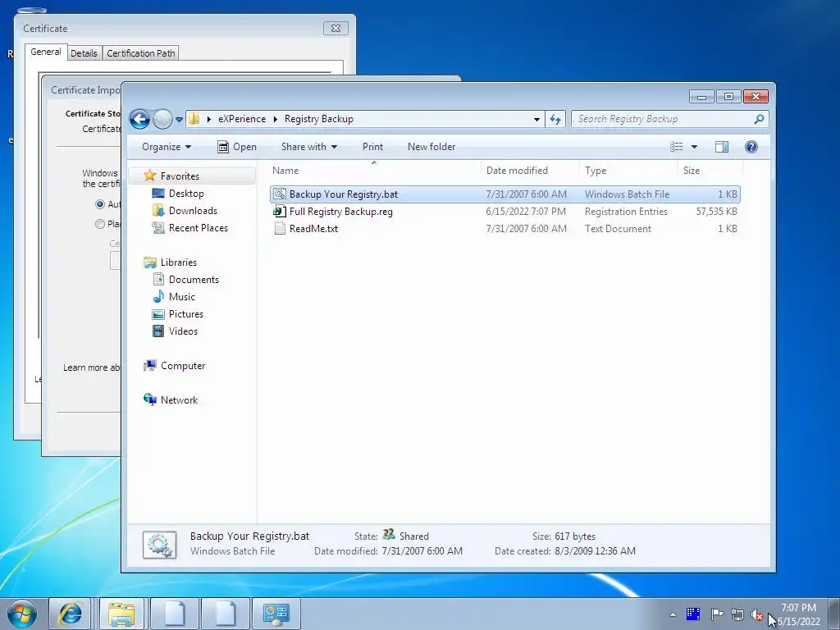This screenshot has height=630, width=840.
Task: Click the file name 'Full Registry Backup.reg'
Action: tap(340, 212)
